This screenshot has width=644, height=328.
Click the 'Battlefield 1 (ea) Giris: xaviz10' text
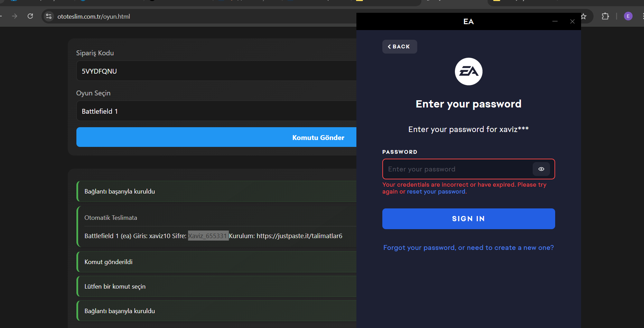click(128, 236)
